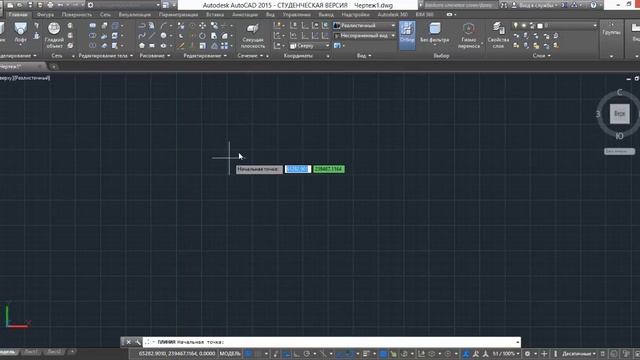Open the Main (Главная) ribbon tab
This screenshot has width=640, height=360.
click(x=18, y=14)
